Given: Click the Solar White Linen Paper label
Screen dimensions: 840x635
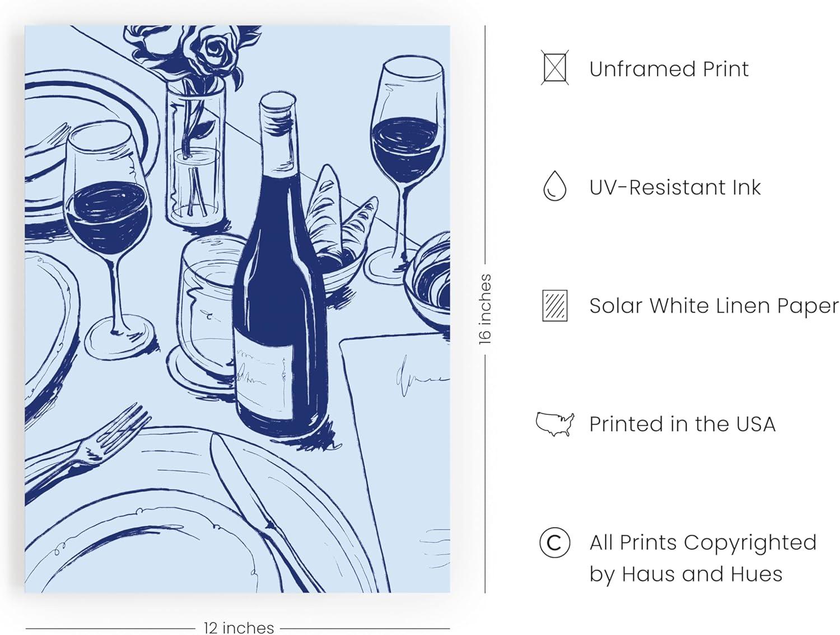Looking at the screenshot, I should 714,306.
